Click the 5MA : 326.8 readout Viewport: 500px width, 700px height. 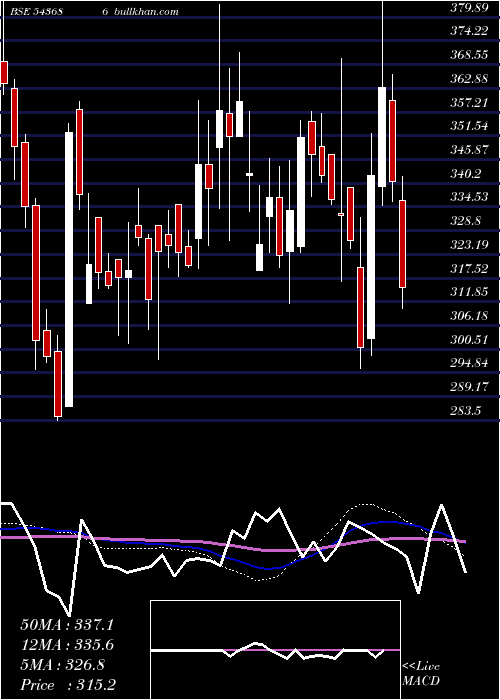(62, 665)
